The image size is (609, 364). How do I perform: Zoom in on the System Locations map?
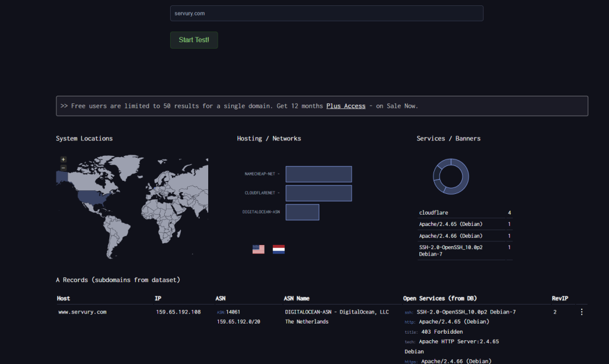(x=64, y=159)
